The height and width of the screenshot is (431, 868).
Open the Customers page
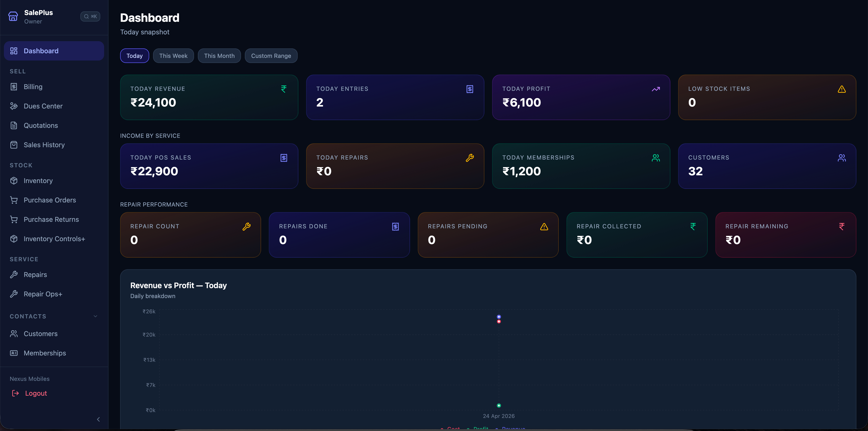[x=40, y=334]
